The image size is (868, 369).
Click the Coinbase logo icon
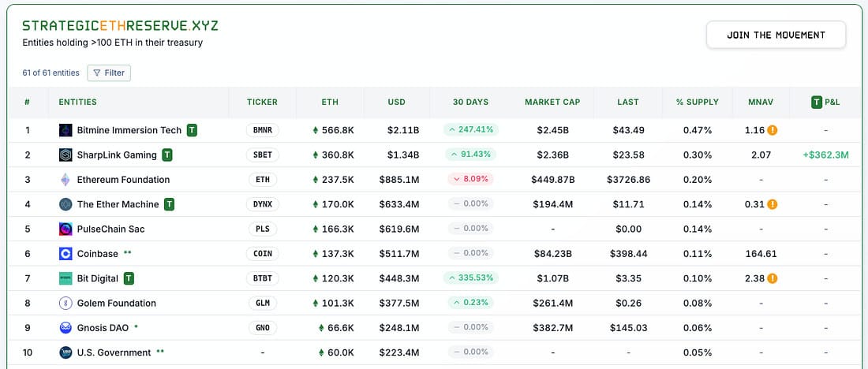65,254
